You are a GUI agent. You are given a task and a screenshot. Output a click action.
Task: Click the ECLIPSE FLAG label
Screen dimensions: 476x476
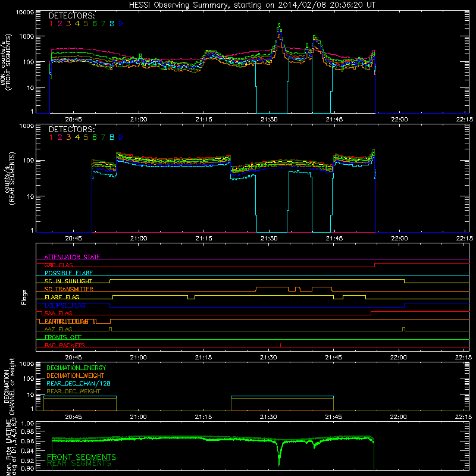coord(65,305)
